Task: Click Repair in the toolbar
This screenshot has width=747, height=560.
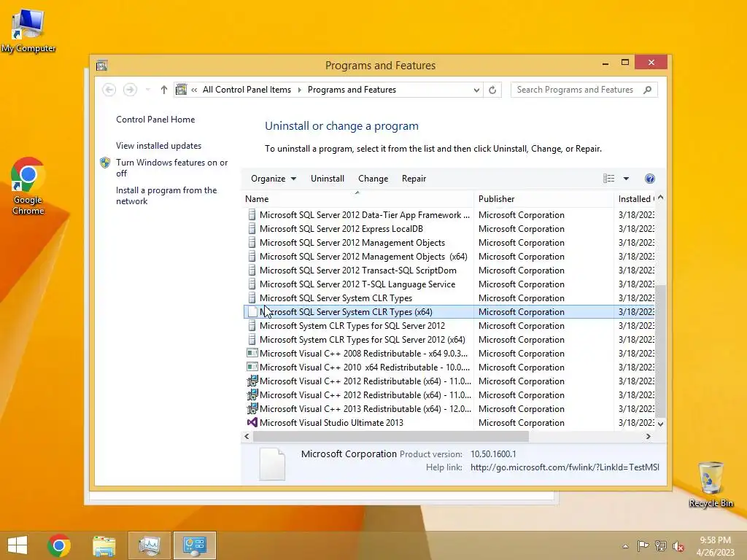Action: pos(414,179)
